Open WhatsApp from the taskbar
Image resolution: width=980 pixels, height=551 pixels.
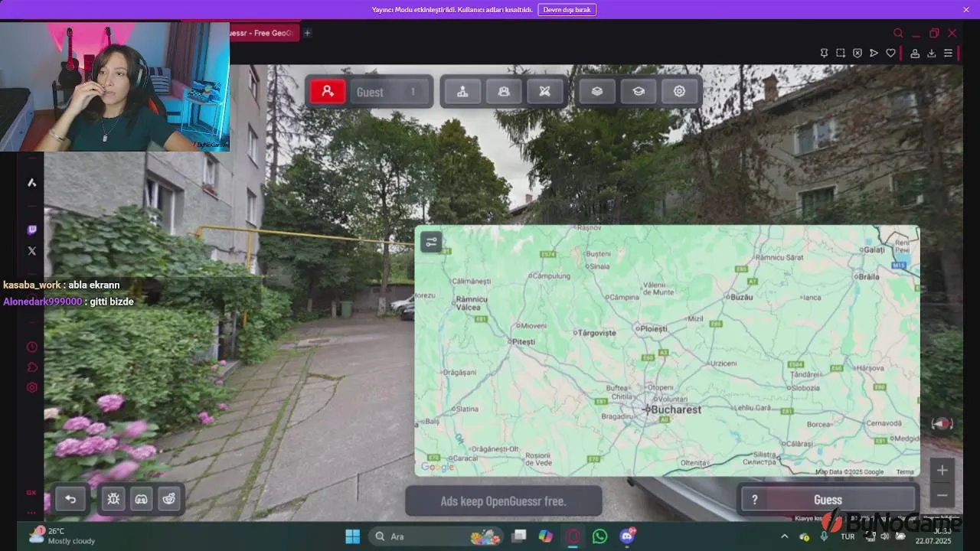[x=600, y=536]
